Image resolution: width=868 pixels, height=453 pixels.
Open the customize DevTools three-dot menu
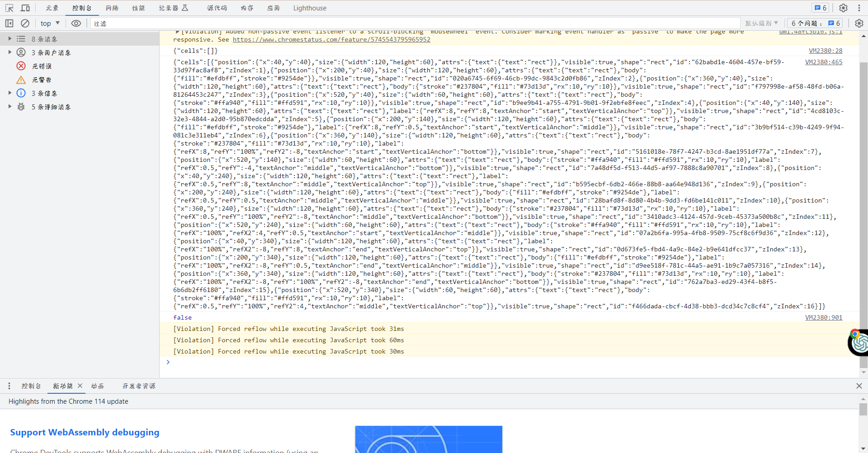pos(860,8)
